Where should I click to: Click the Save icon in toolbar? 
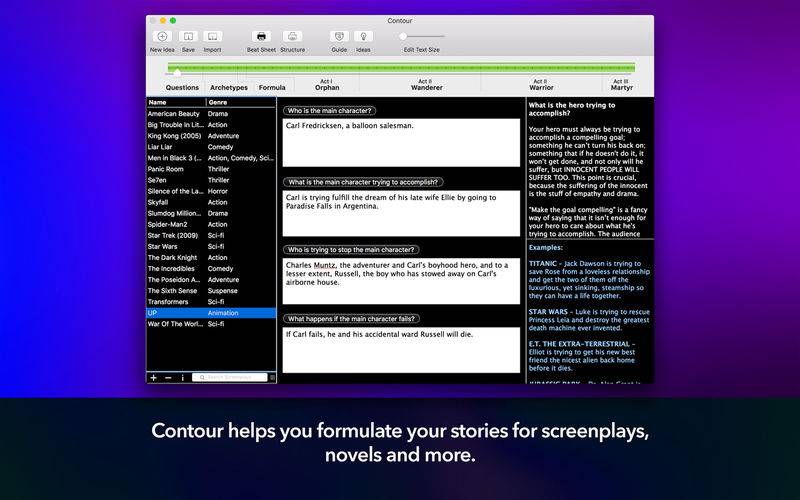point(188,37)
